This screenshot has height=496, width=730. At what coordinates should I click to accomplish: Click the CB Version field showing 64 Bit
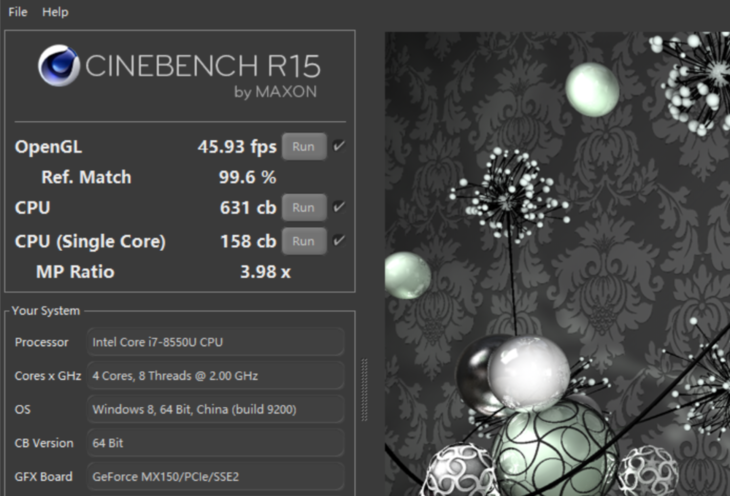coord(216,443)
